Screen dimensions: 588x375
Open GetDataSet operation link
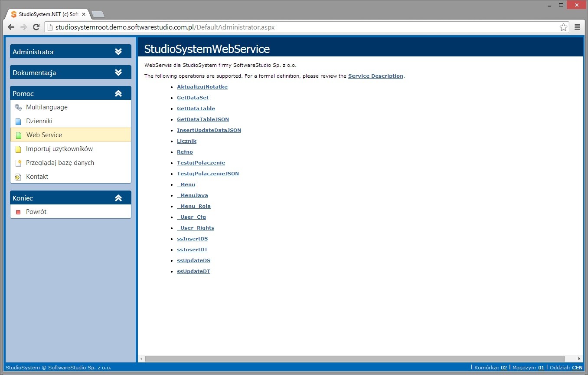click(x=193, y=98)
